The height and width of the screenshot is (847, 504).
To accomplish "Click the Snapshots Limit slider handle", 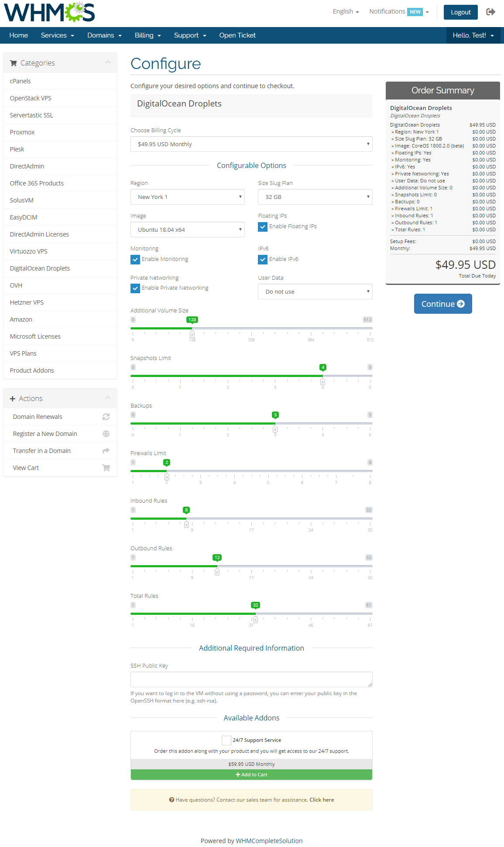I will [322, 382].
